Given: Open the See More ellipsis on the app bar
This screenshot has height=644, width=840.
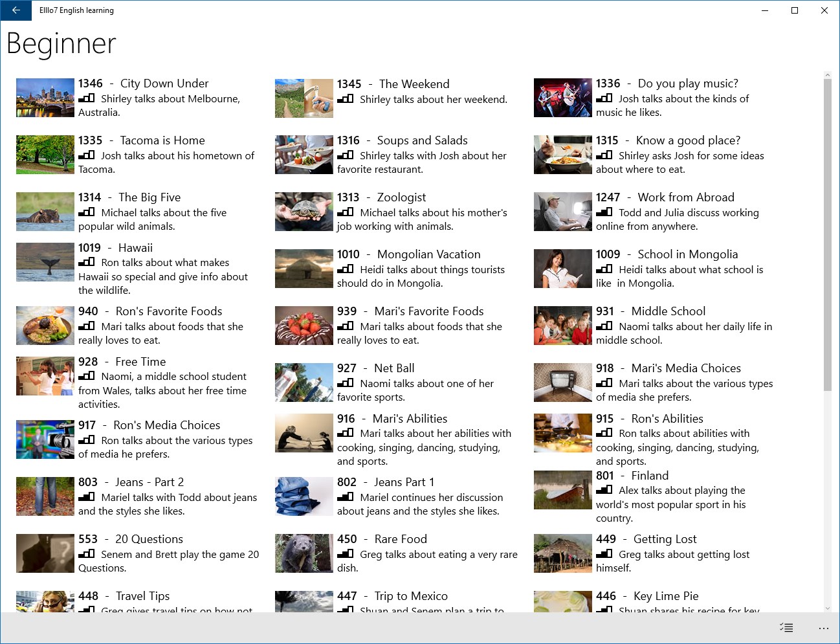Looking at the screenshot, I should tap(823, 627).
